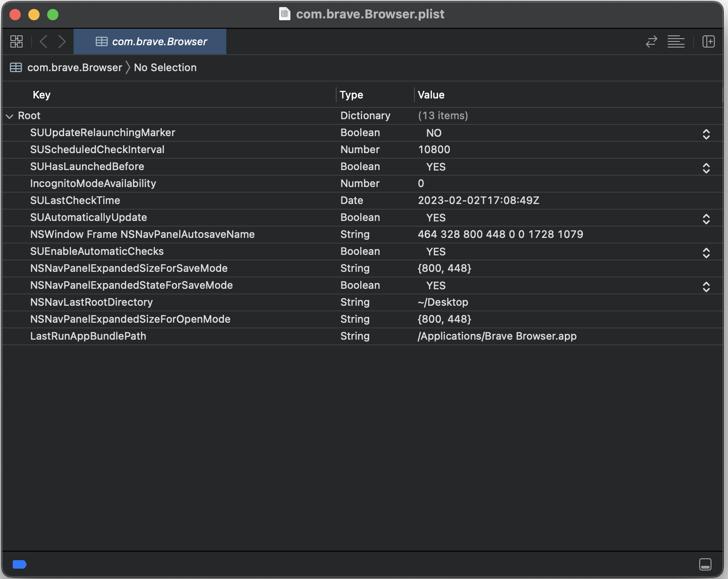Click No Selection in the jump bar
The image size is (728, 579).
(165, 67)
